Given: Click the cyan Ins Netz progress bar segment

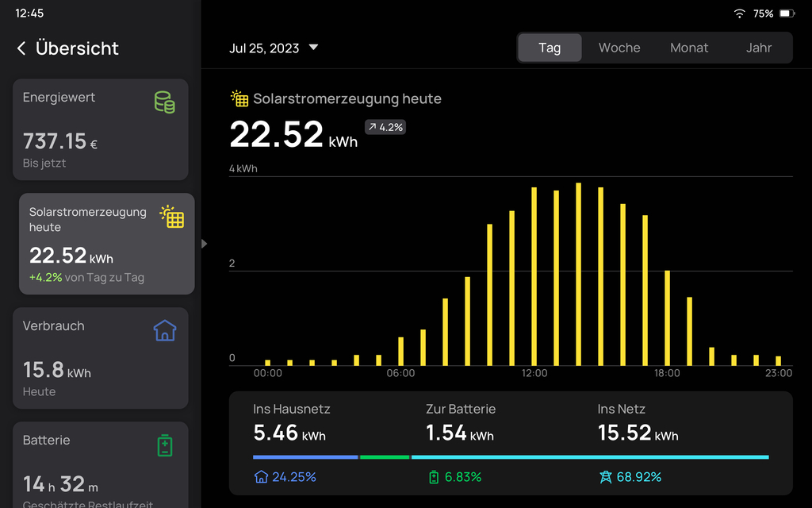Looking at the screenshot, I should [590, 457].
